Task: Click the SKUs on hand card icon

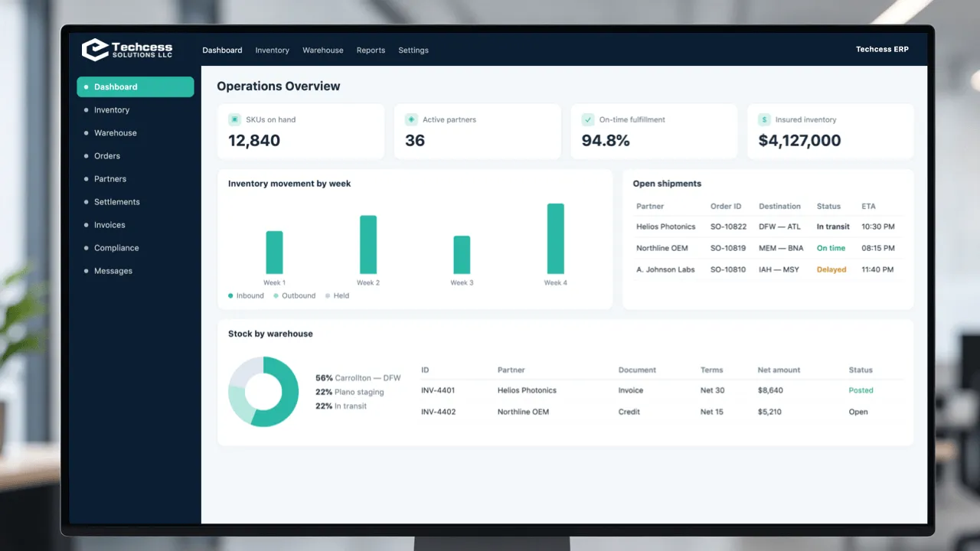Action: 234,119
